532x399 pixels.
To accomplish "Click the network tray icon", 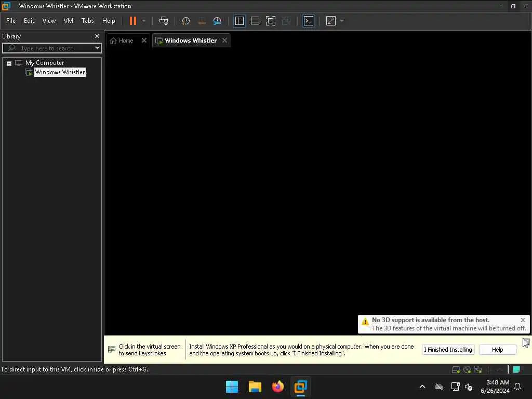I will tap(455, 387).
